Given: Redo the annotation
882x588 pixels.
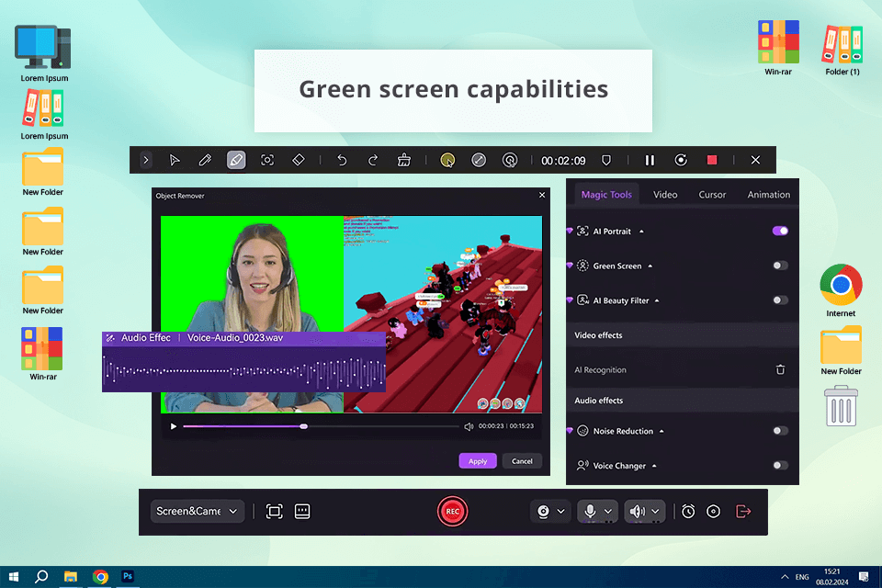Looking at the screenshot, I should [x=372, y=161].
